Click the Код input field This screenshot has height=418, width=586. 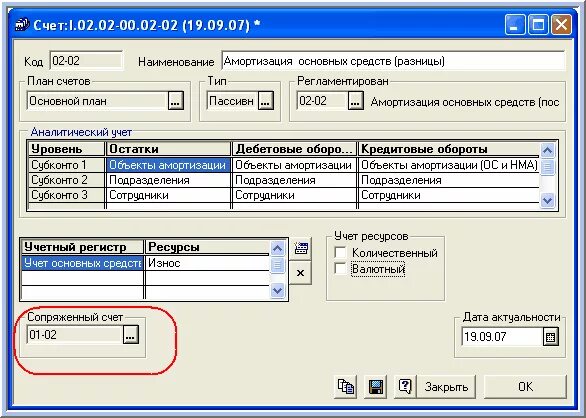tap(86, 61)
